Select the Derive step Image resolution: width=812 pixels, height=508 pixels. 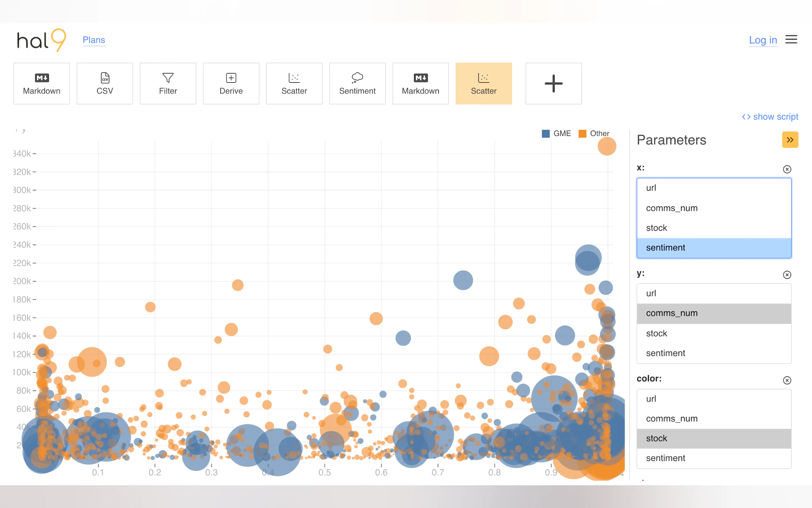pyautogui.click(x=231, y=83)
